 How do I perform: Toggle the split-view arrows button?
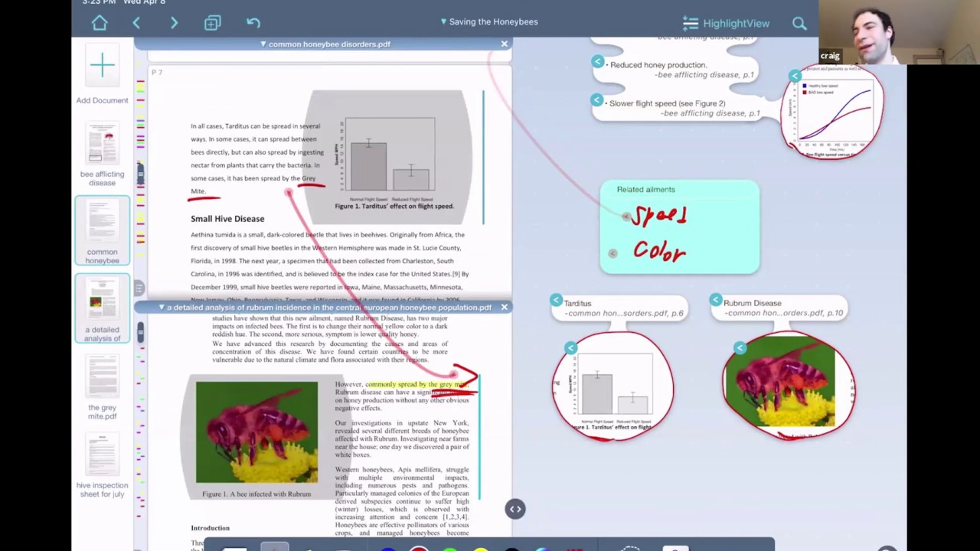pyautogui.click(x=515, y=509)
